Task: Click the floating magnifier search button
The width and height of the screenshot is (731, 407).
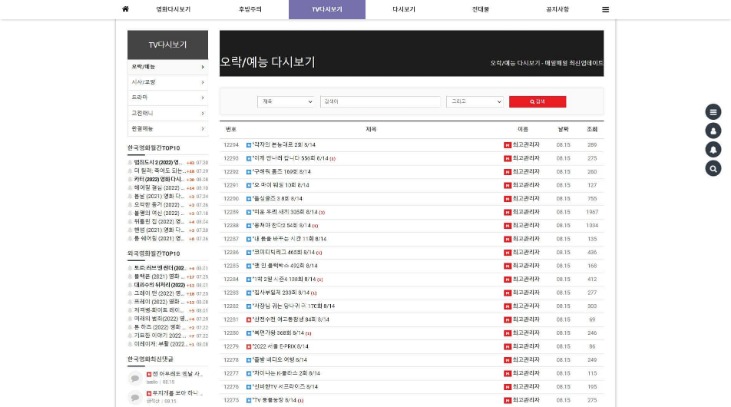Action: 713,169
